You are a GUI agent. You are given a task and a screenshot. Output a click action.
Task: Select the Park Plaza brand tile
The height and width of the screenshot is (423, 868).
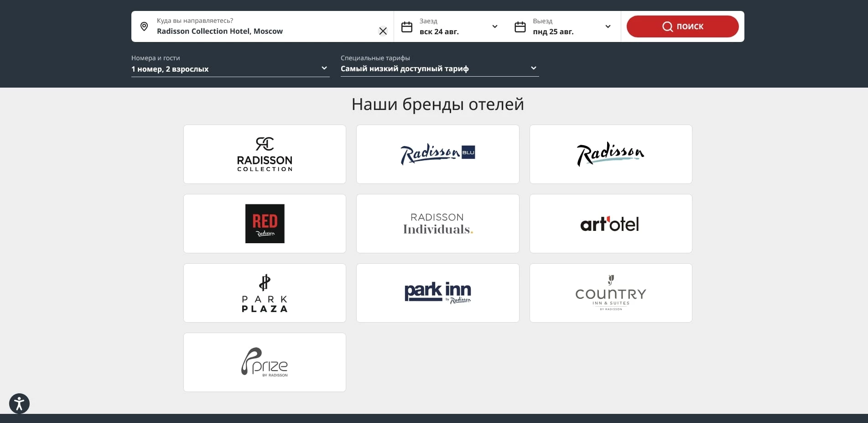(265, 292)
